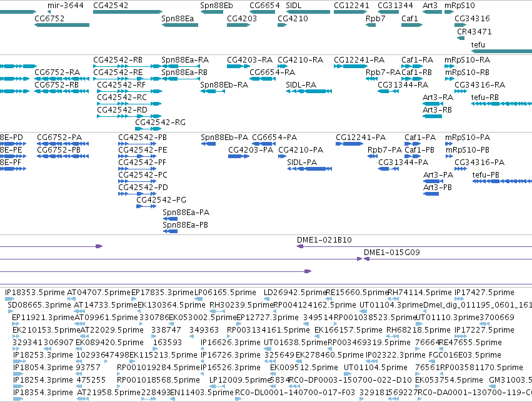Image resolution: width=532 pixels, height=402 pixels.
Task: Click the CR43471 gene label
Action: click(474, 31)
